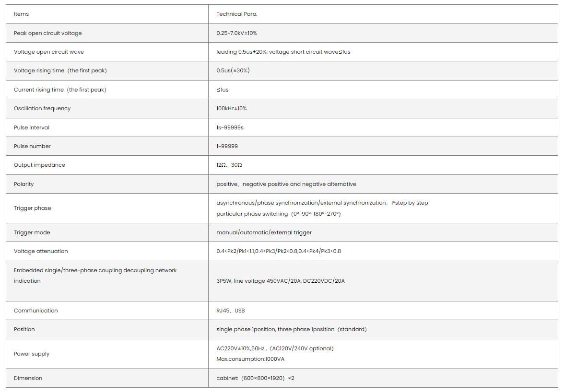
Task: Click the 'Power supply' row label
Action: (32, 354)
